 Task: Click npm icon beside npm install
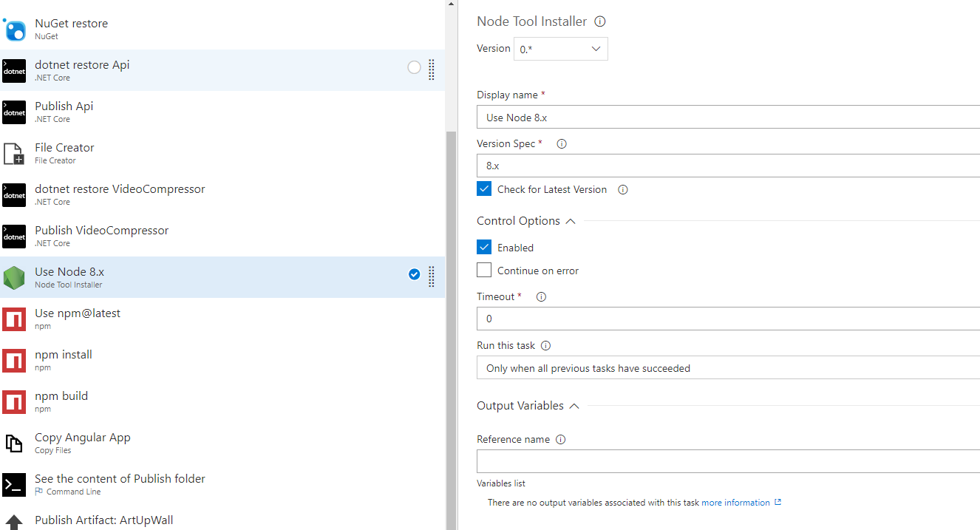click(x=14, y=361)
